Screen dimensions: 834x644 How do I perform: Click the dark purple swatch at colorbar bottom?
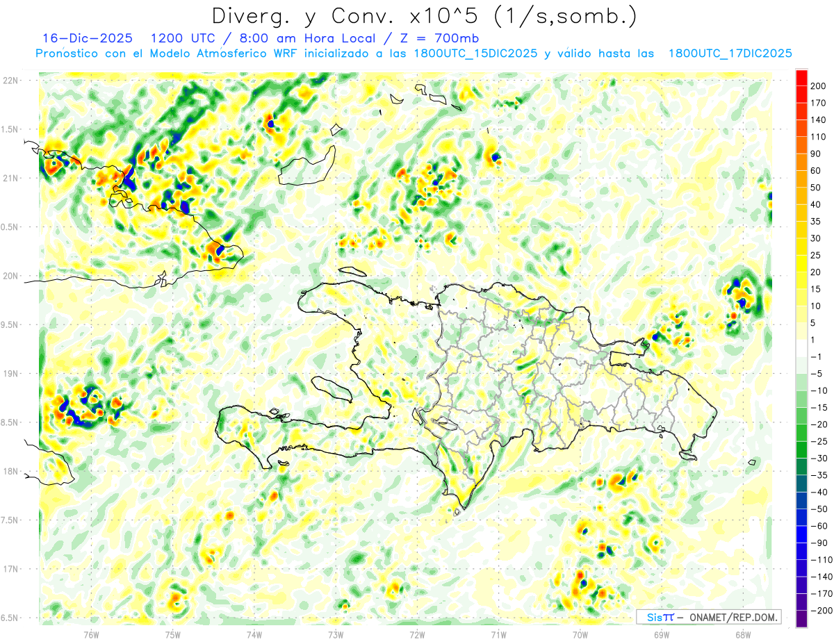(x=801, y=619)
